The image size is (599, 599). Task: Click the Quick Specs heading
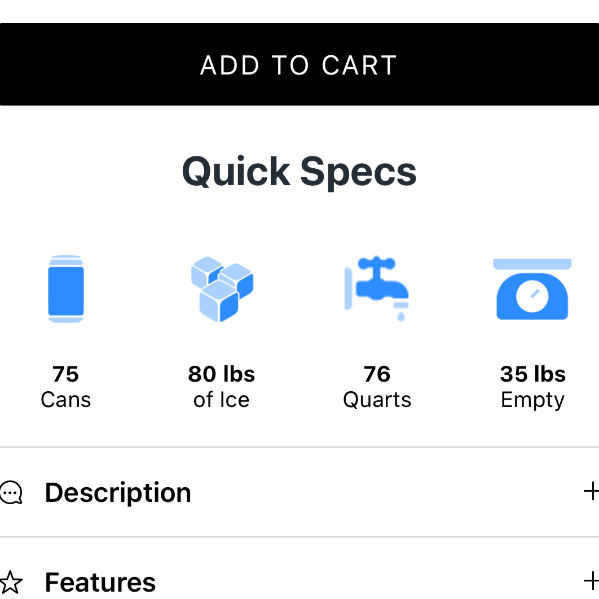(299, 172)
